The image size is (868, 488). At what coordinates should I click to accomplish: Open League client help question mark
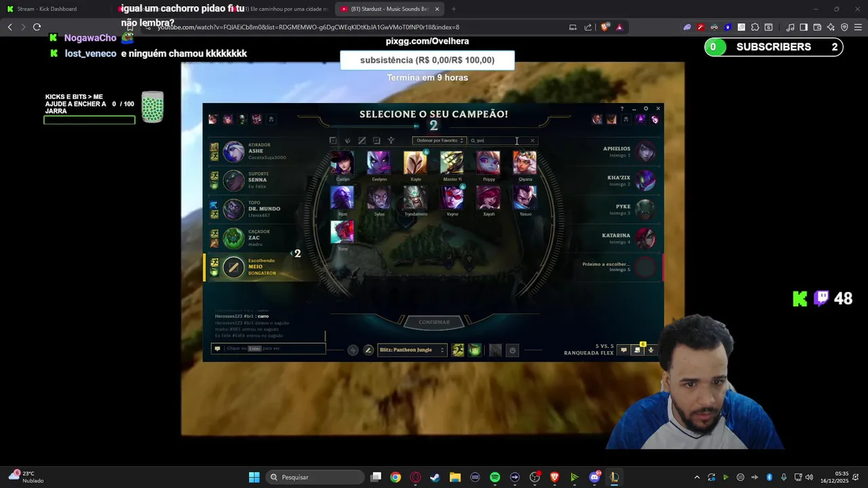[x=622, y=108]
